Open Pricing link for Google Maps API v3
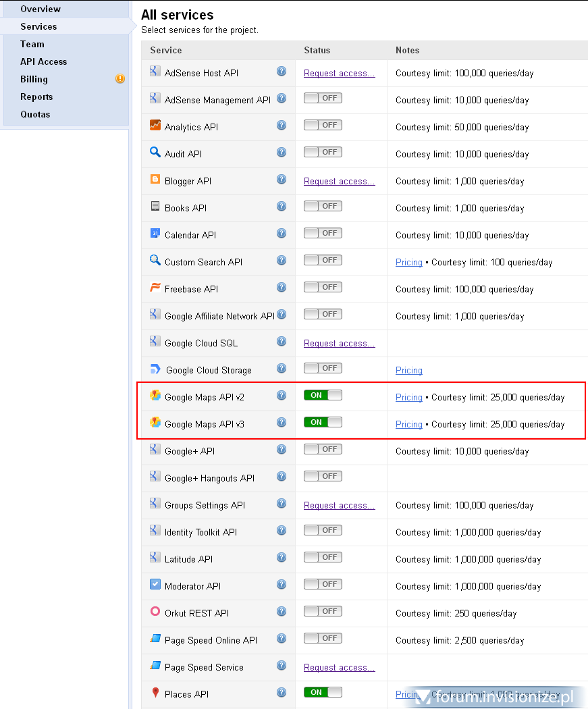 (408, 424)
